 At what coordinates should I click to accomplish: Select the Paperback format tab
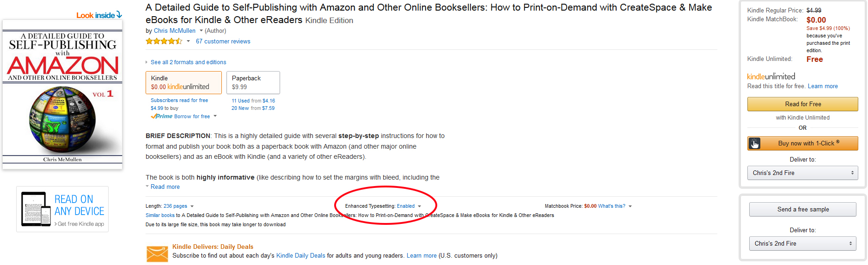coord(253,82)
